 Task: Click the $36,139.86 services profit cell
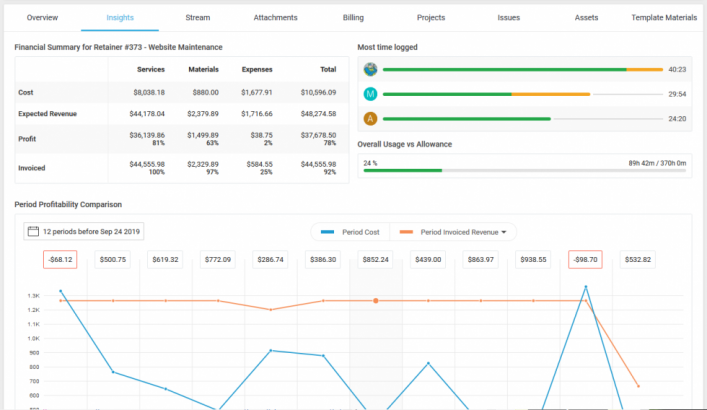147,135
